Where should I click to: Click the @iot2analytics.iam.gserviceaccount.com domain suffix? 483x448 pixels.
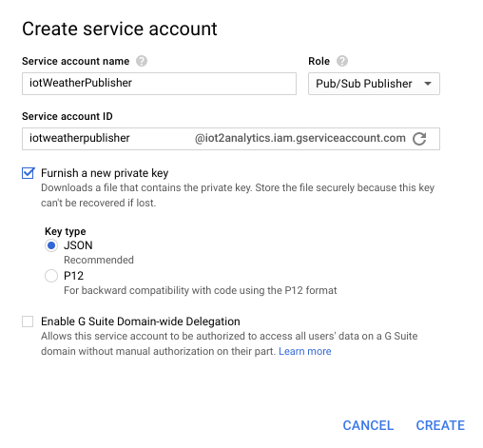[300, 138]
